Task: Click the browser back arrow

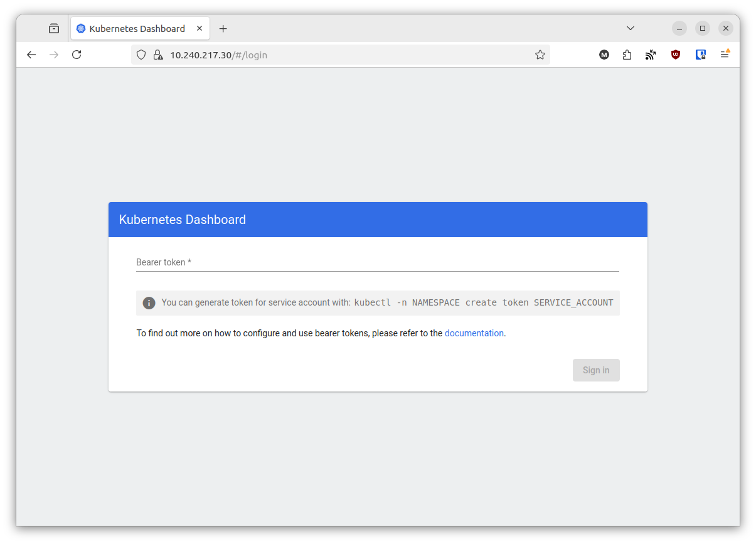Action: (x=31, y=55)
